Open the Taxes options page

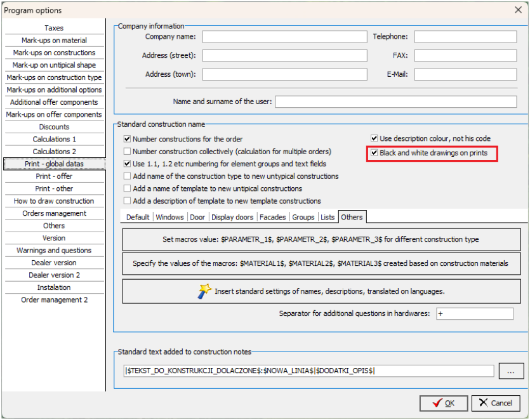pos(54,28)
